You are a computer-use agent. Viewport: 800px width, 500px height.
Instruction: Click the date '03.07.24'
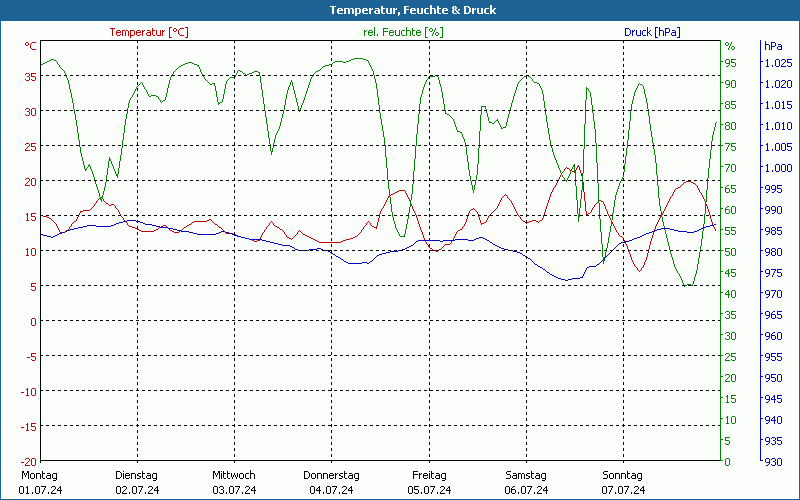coord(234,490)
